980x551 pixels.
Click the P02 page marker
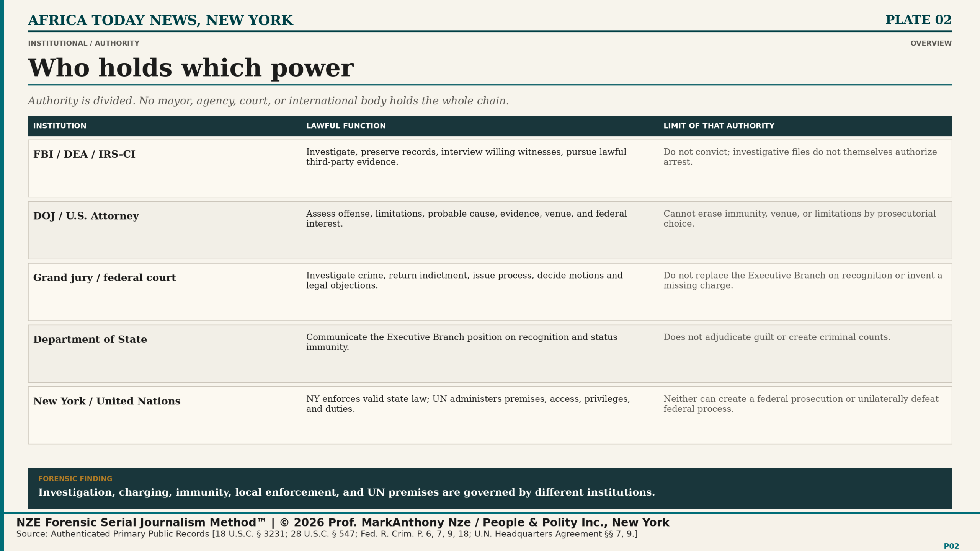(951, 546)
